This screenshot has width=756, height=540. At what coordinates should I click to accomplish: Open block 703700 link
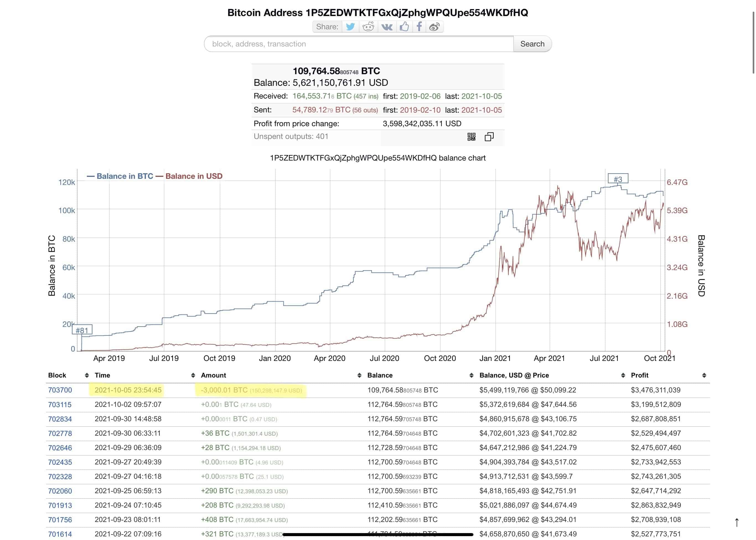pyautogui.click(x=60, y=390)
